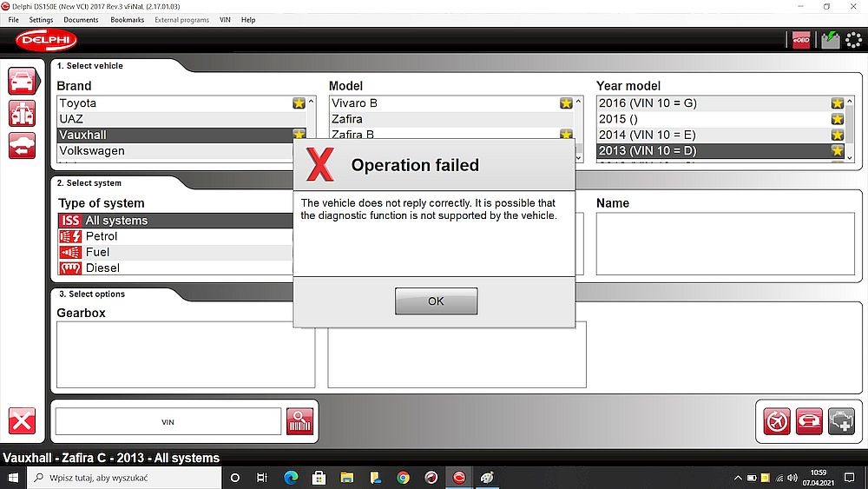This screenshot has height=489, width=868.
Task: Toggle favorite star for Vivaro B model
Action: pos(566,103)
